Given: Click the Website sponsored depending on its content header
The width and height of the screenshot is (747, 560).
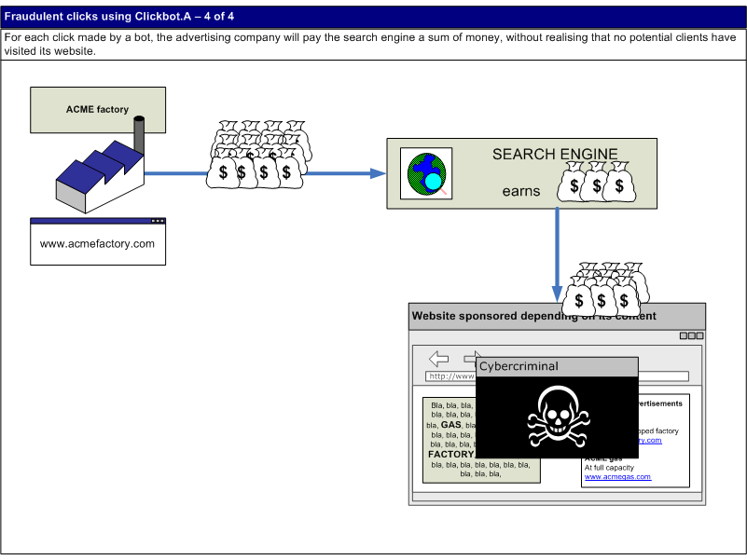Looking at the screenshot, I should 557,316.
